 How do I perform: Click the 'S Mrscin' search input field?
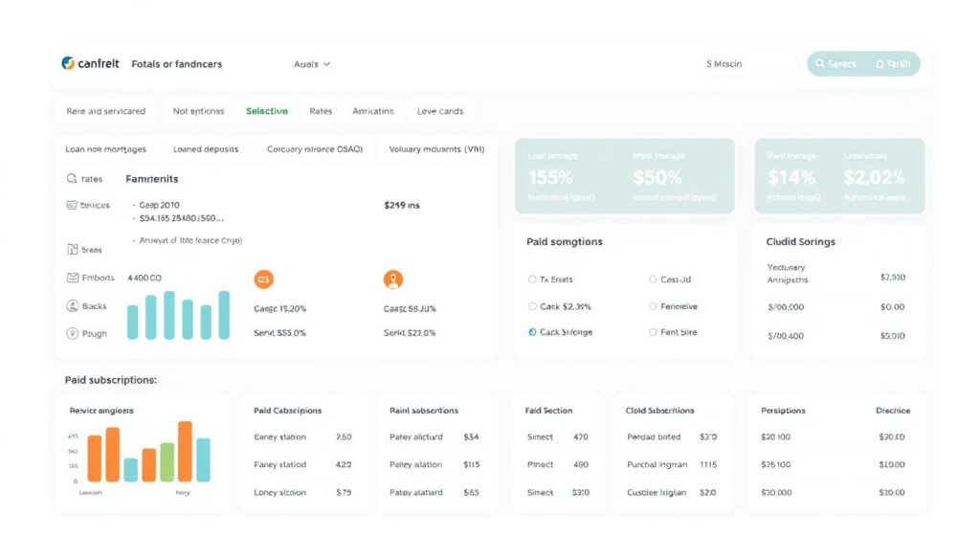tap(748, 64)
